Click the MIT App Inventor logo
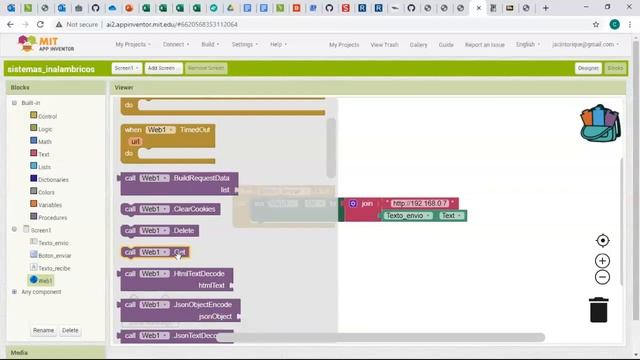The width and height of the screenshot is (640, 360). (x=46, y=44)
